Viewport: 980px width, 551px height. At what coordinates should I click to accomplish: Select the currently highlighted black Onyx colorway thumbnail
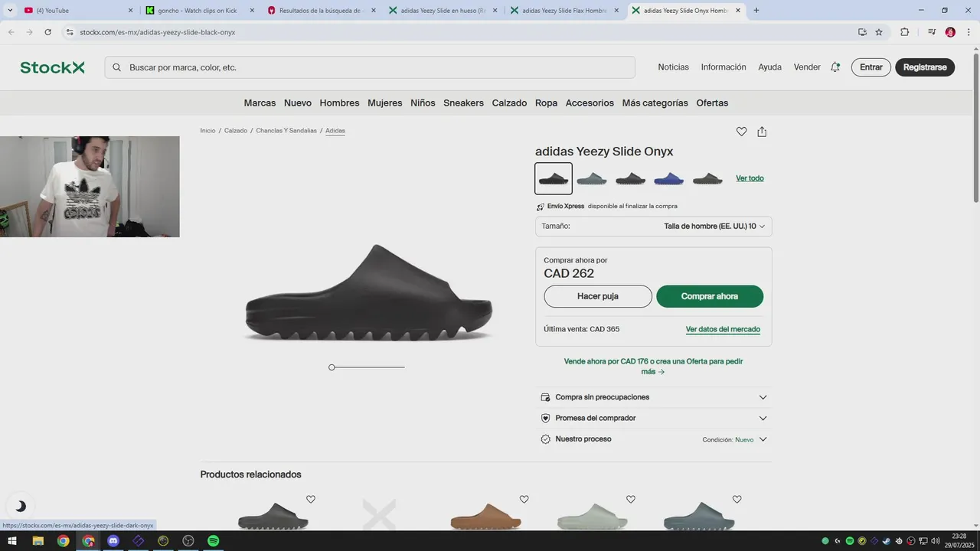click(554, 178)
